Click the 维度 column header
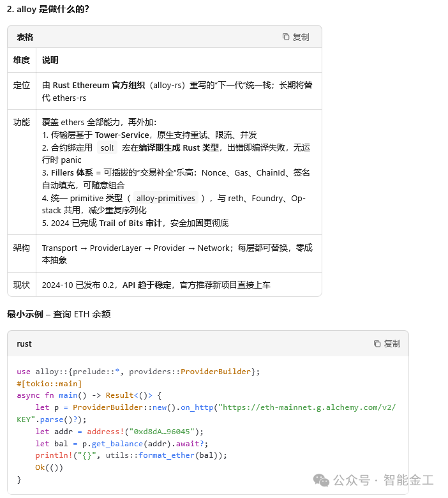Image resolution: width=448 pixels, height=498 pixels. pyautogui.click(x=22, y=60)
